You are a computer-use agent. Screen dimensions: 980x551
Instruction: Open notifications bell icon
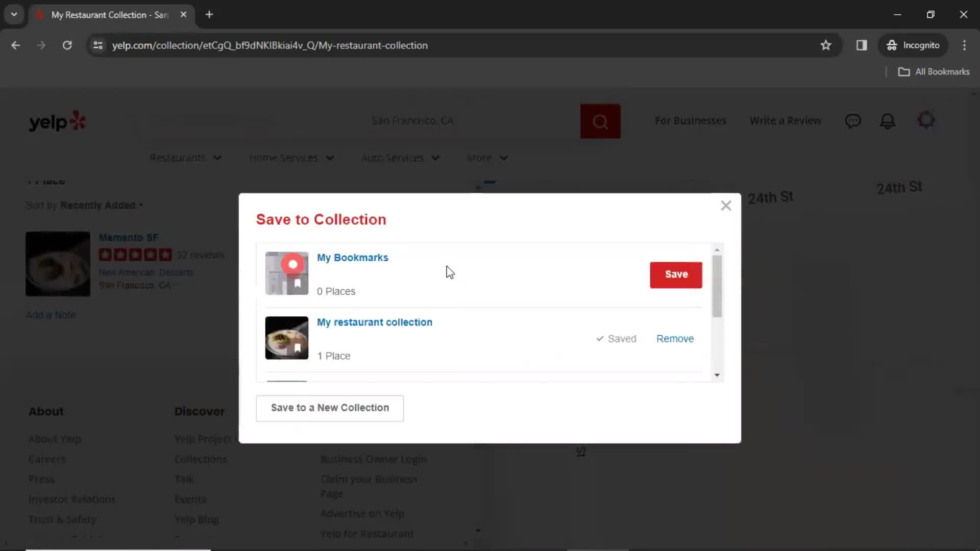(x=888, y=121)
